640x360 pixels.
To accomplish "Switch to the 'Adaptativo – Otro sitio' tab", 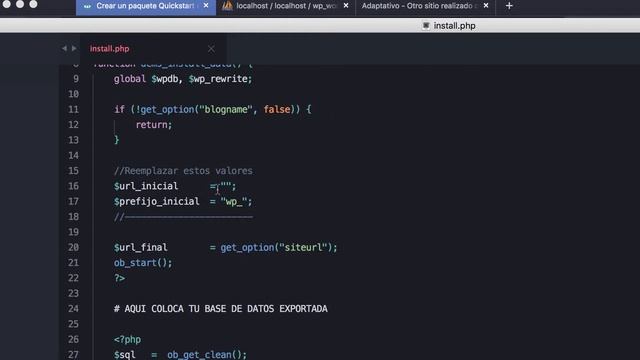I will click(x=425, y=6).
